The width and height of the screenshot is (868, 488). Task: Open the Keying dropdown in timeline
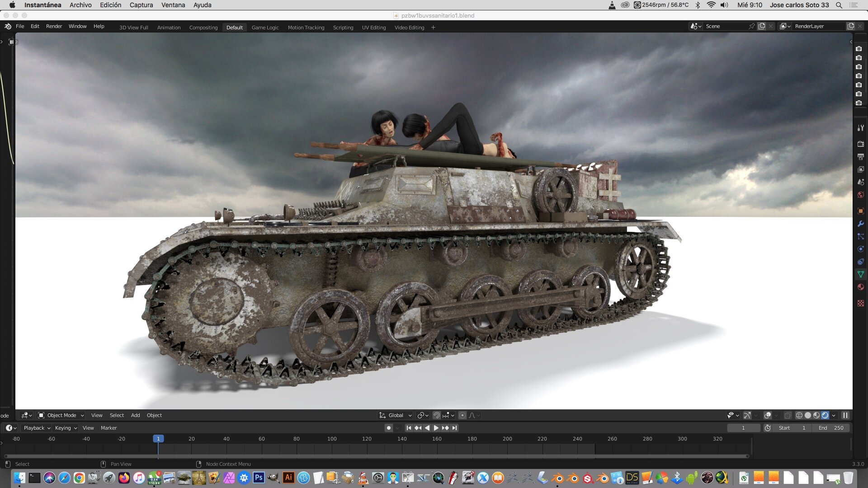click(66, 428)
